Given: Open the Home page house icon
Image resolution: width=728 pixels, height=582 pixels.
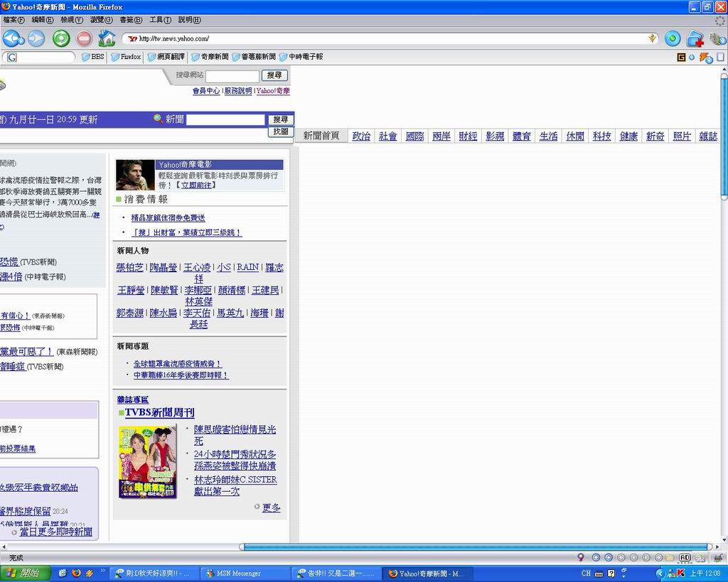Looking at the screenshot, I should 107,38.
